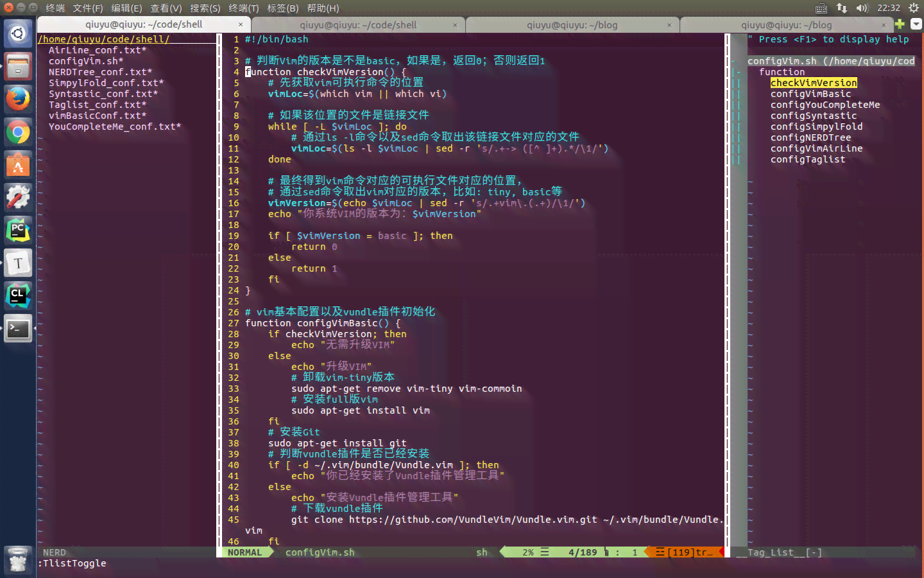
Task: Open the Typora T icon in dock
Action: click(18, 264)
